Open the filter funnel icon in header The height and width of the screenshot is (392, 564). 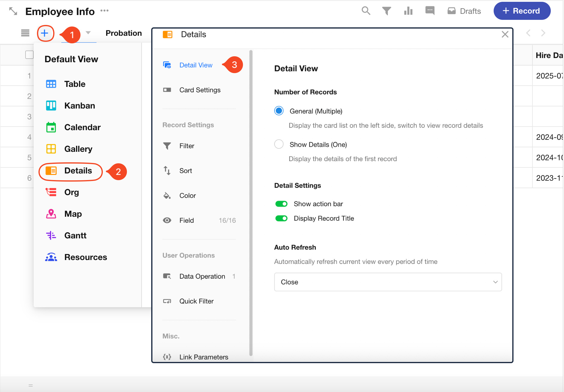(x=386, y=11)
